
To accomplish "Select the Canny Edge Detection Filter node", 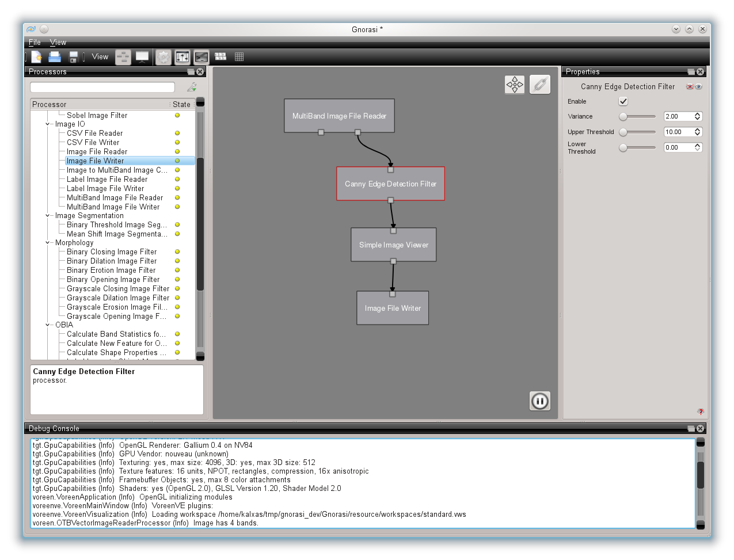I will pyautogui.click(x=390, y=184).
